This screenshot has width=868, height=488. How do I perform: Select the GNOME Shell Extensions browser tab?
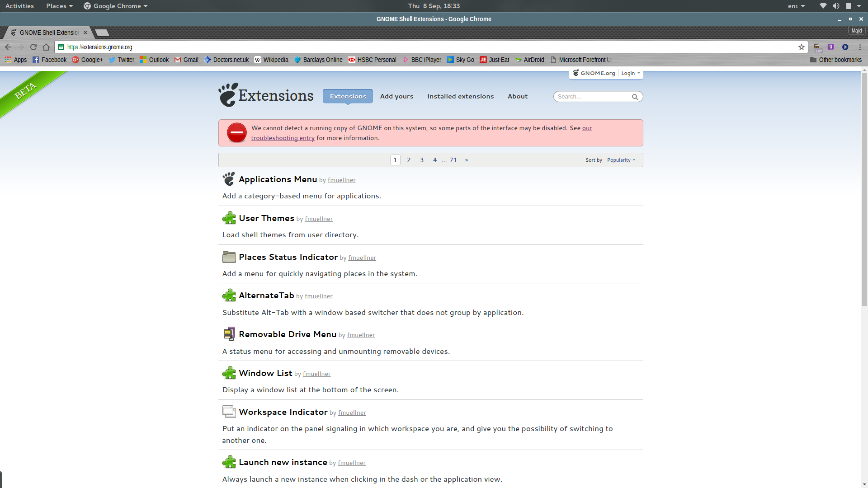(49, 33)
